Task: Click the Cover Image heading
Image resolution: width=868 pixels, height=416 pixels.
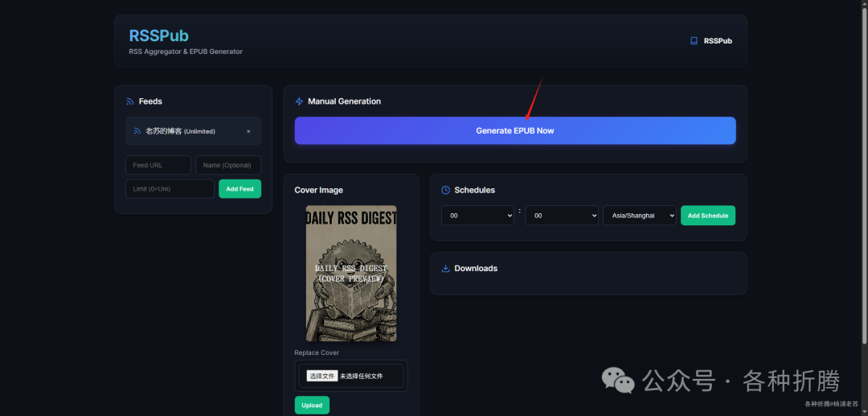Action: [x=319, y=190]
